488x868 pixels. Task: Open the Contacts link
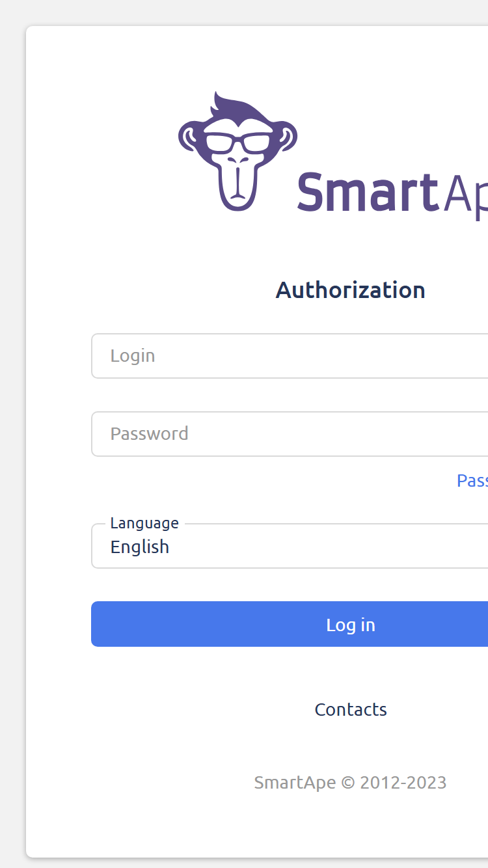[351, 710]
